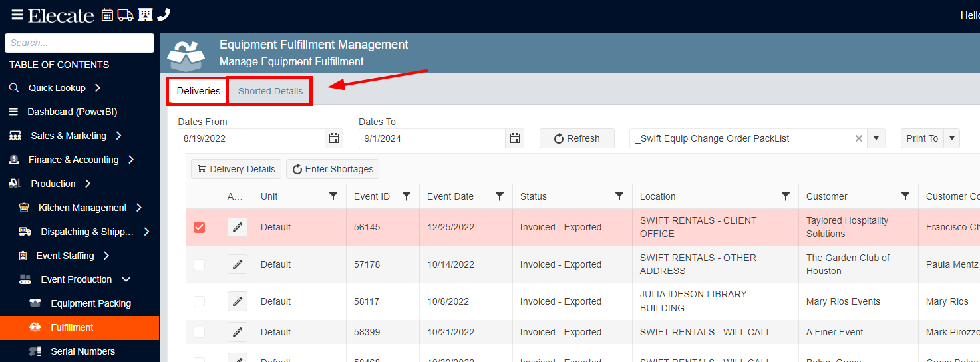Collapse the Event Production section

(126, 279)
